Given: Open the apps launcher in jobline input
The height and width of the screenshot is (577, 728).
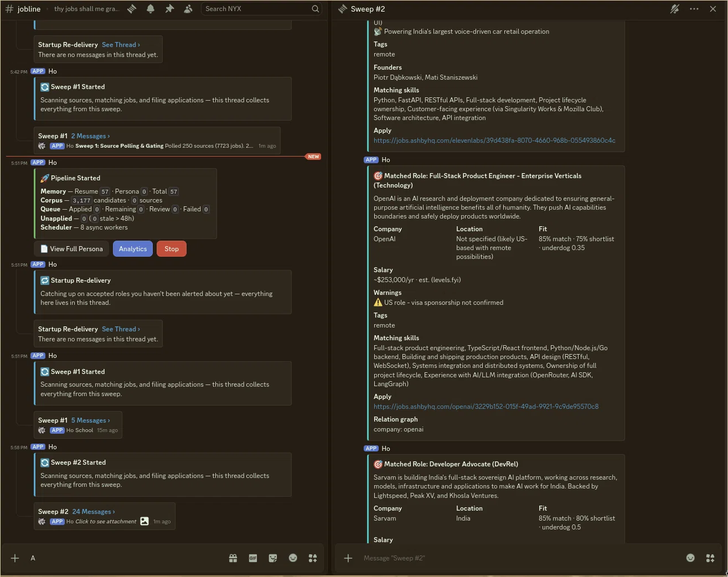Looking at the screenshot, I should [x=313, y=558].
